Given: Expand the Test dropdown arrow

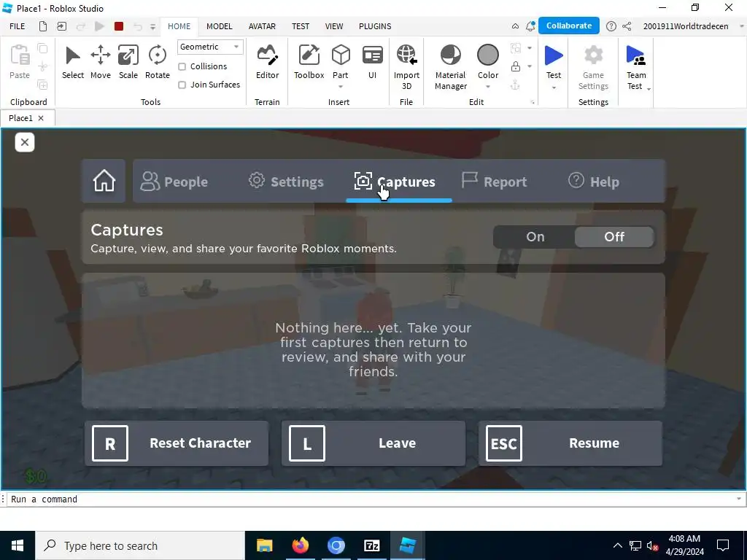Looking at the screenshot, I should [x=554, y=87].
